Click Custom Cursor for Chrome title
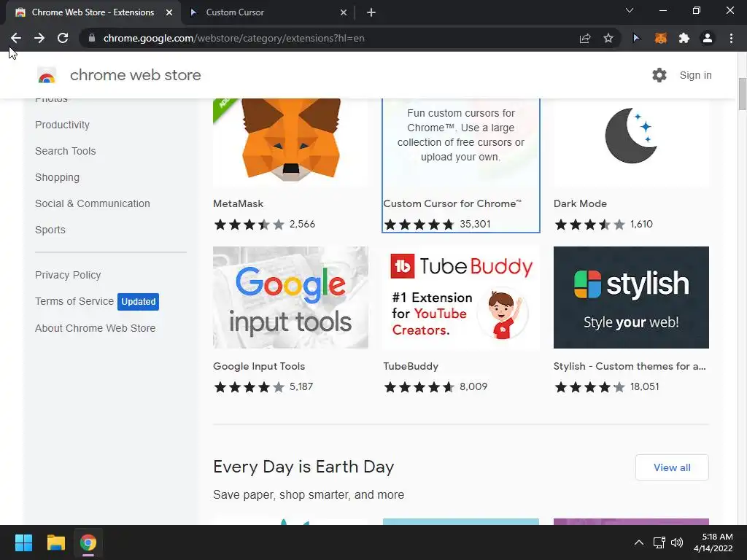 [452, 203]
